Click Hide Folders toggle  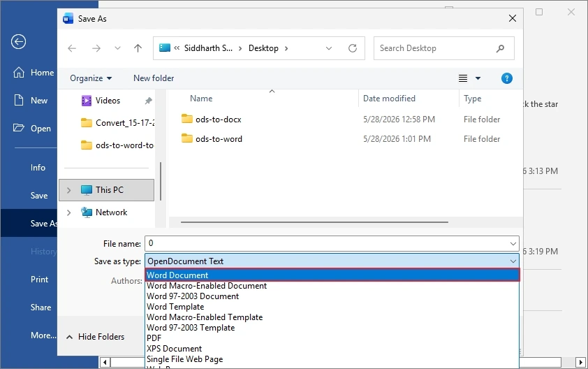(96, 337)
